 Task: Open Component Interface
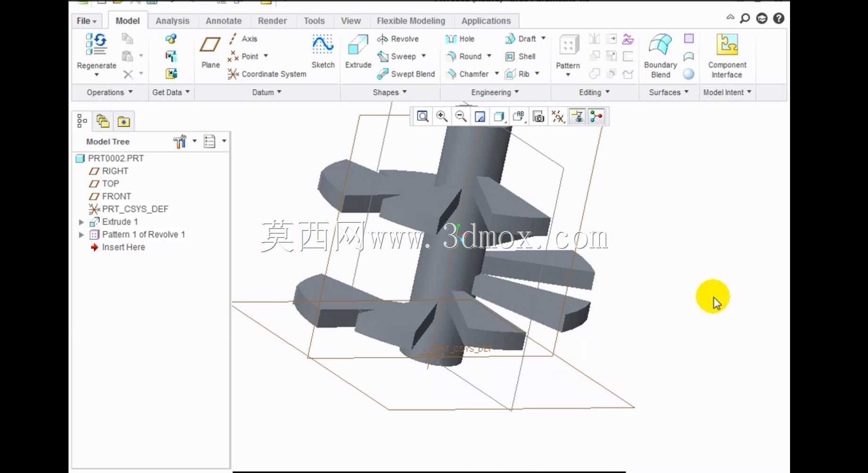point(727,56)
